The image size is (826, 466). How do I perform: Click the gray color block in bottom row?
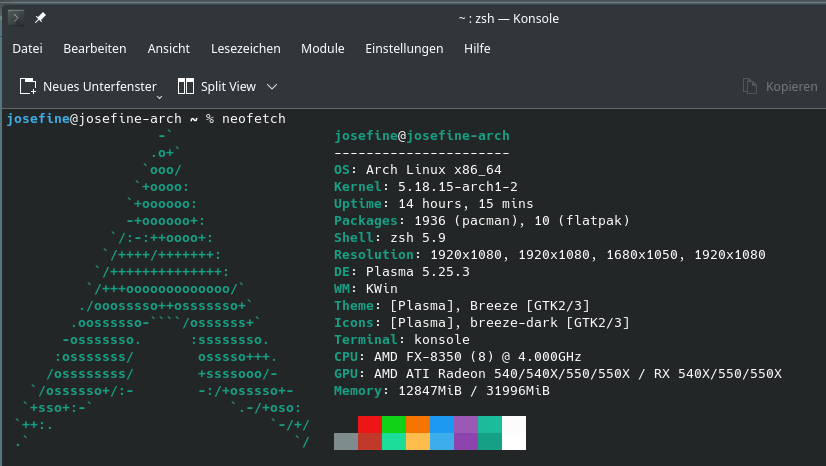[346, 441]
